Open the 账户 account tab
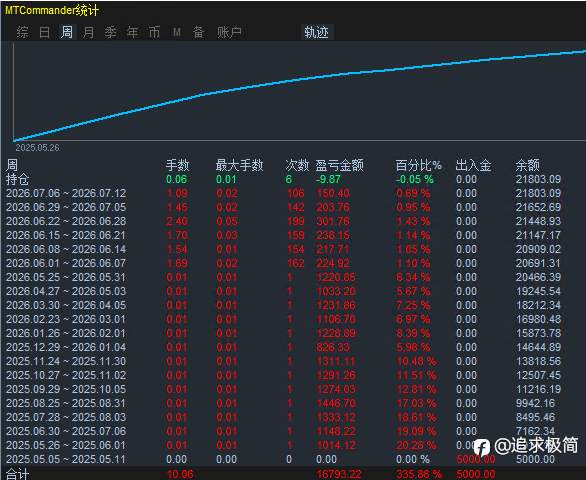The image size is (586, 480). (x=229, y=32)
